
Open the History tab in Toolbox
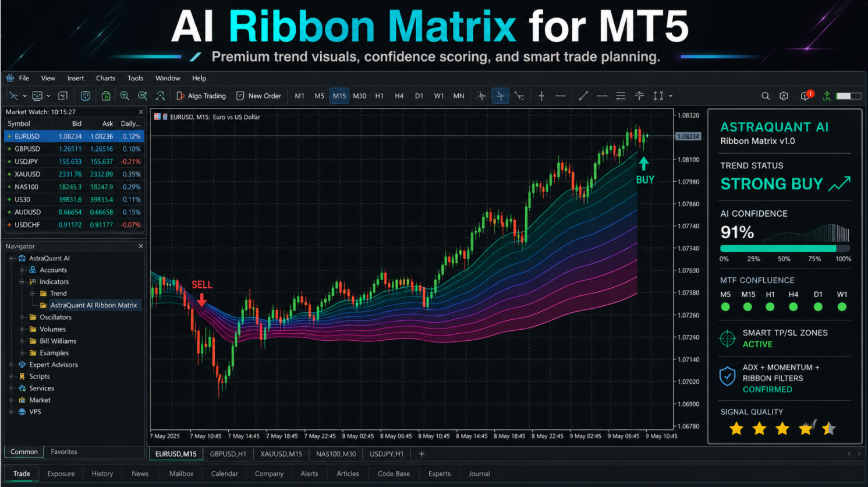pos(102,474)
